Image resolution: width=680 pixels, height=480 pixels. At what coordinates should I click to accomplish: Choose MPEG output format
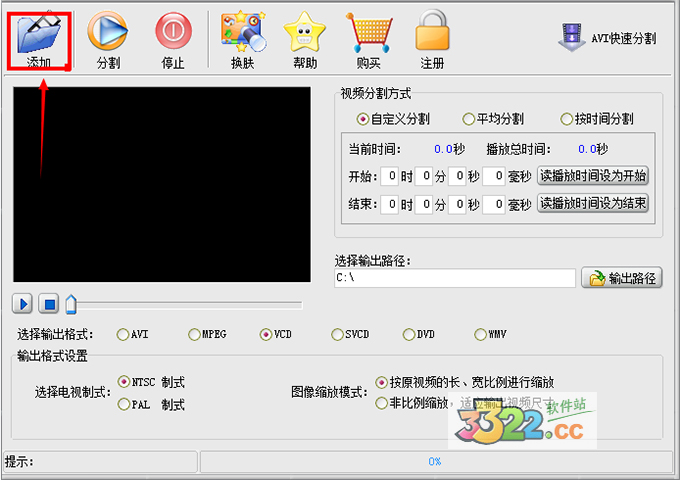click(207, 334)
